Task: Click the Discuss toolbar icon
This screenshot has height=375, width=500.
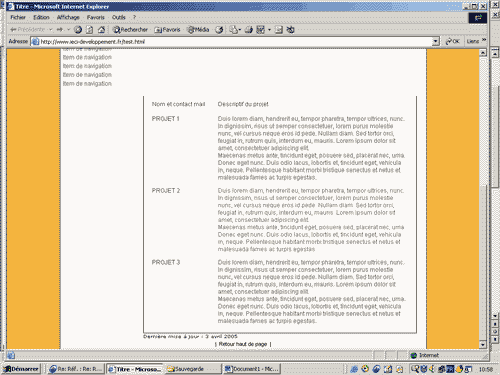Action: (279, 30)
